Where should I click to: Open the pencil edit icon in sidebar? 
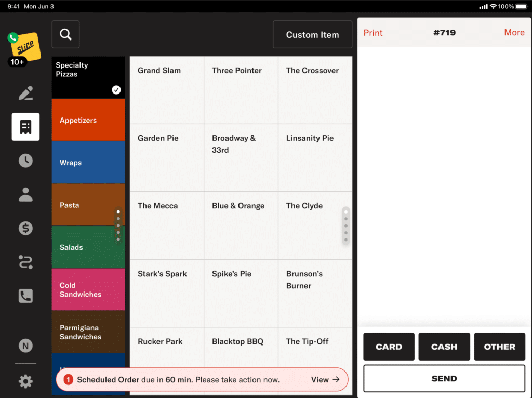[26, 94]
